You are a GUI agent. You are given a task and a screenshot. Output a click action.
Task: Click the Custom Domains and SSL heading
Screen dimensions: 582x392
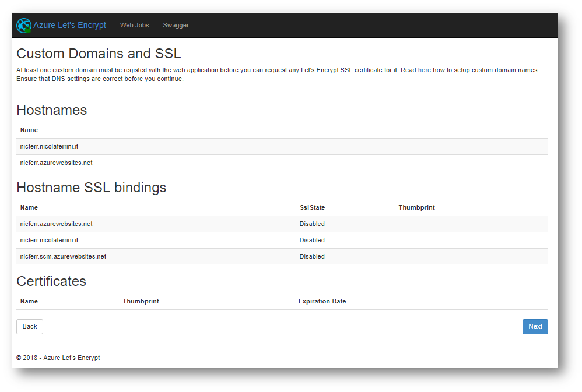click(99, 54)
